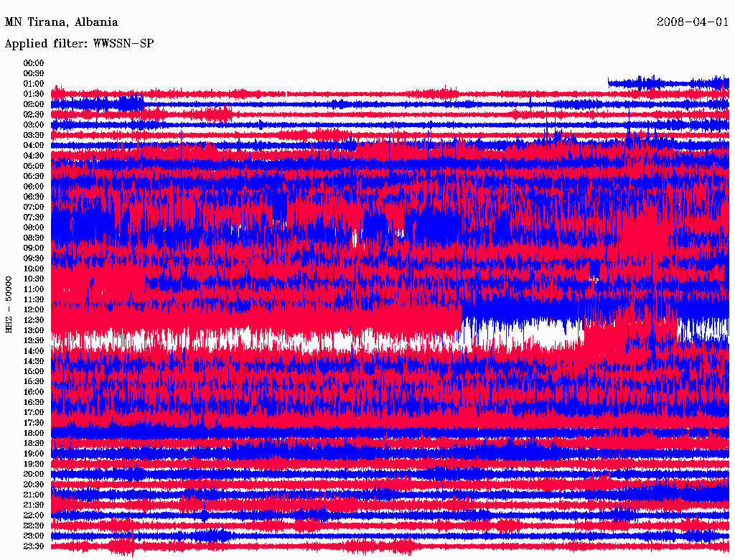The width and height of the screenshot is (735, 560).
Task: Select the 11:00 time label
Action: pos(33,289)
